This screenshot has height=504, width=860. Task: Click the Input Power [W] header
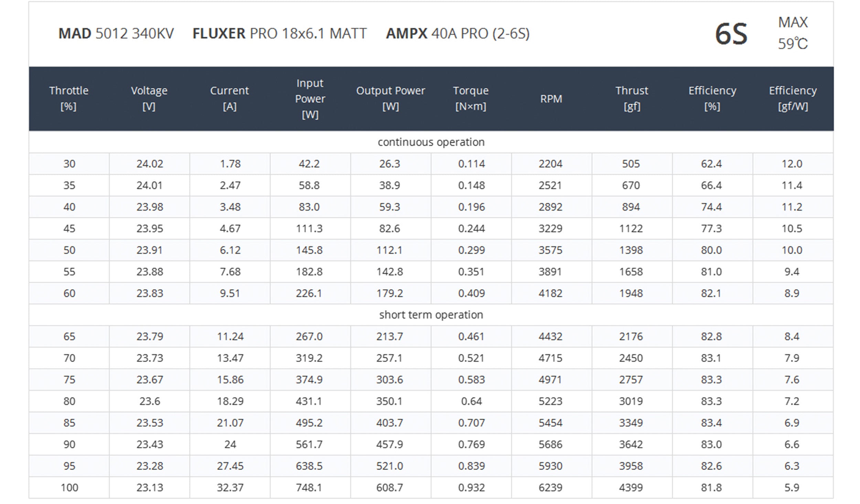310,99
